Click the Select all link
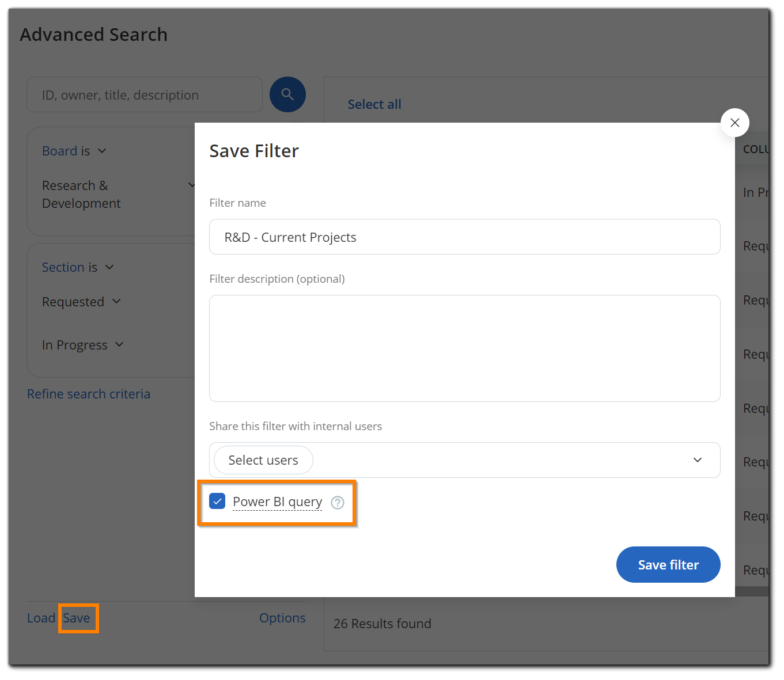Screen dimensions: 784x680 [x=374, y=104]
